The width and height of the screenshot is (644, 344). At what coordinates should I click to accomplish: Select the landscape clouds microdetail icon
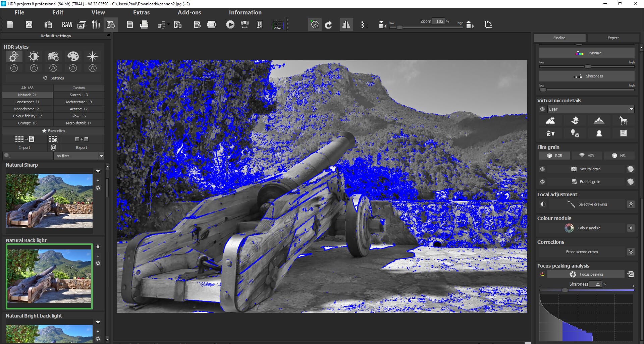point(550,120)
